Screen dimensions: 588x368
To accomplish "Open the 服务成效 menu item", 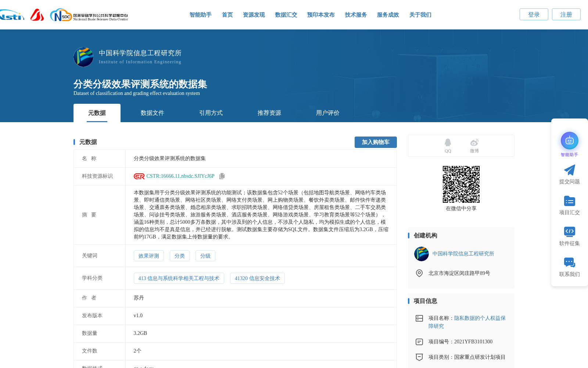I will point(388,15).
